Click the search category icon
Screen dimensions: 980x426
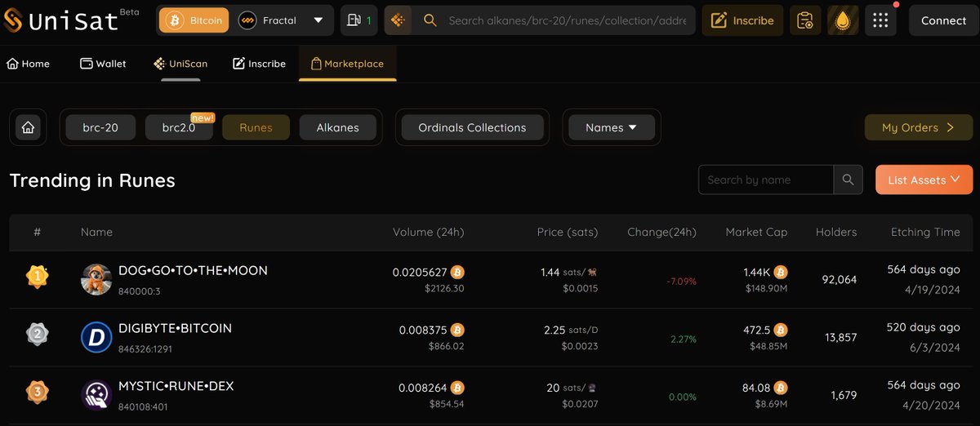398,20
